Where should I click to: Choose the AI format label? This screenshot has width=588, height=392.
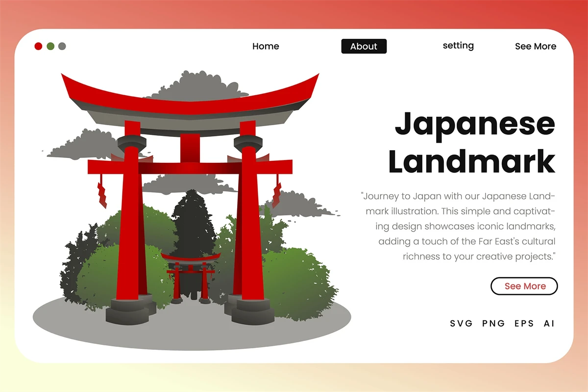[549, 323]
